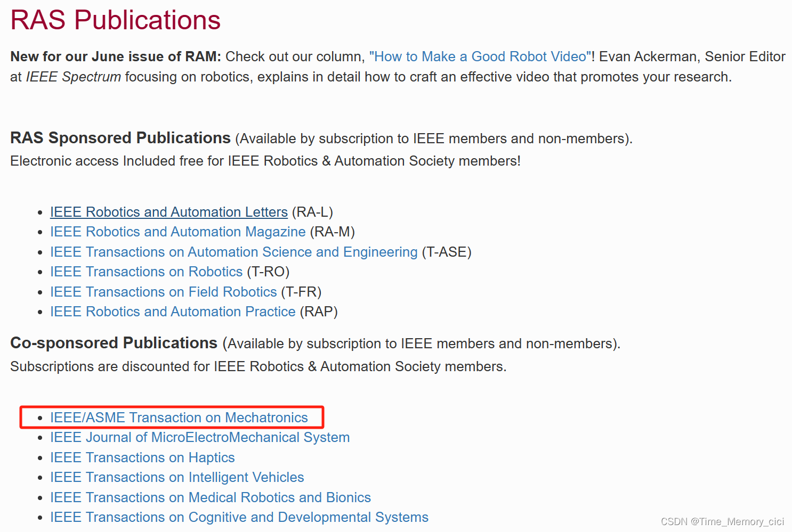Open IEEE Journal of MicroElectroMechanical System link
This screenshot has width=792, height=532.
[x=200, y=437]
